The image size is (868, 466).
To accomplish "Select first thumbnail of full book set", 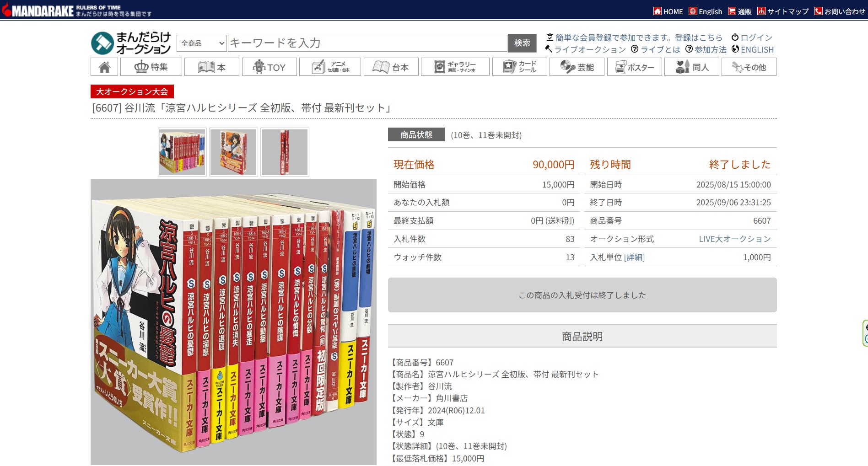I will point(182,152).
